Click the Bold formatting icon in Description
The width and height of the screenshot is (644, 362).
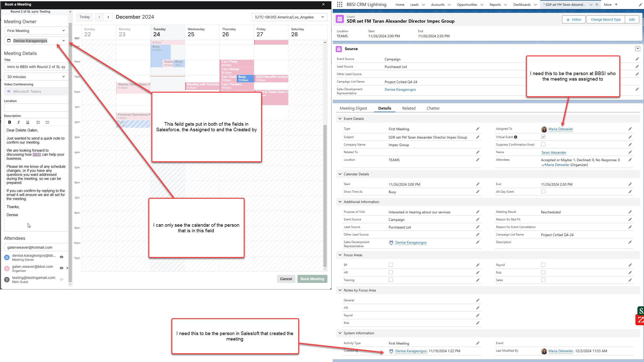[x=10, y=122]
